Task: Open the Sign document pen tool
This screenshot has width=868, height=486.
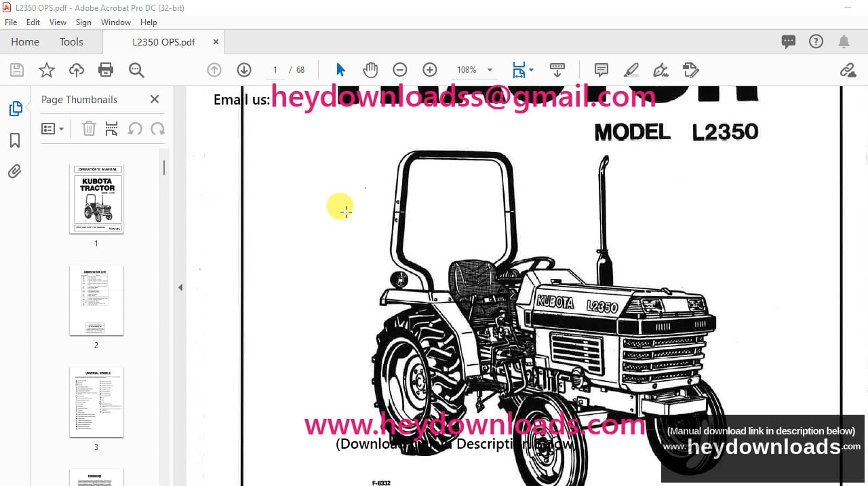Action: coord(660,70)
